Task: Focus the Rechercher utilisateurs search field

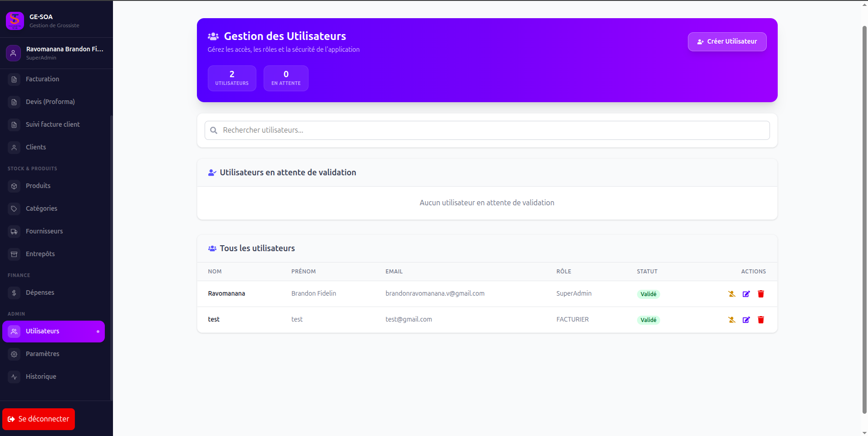Action: tap(487, 130)
